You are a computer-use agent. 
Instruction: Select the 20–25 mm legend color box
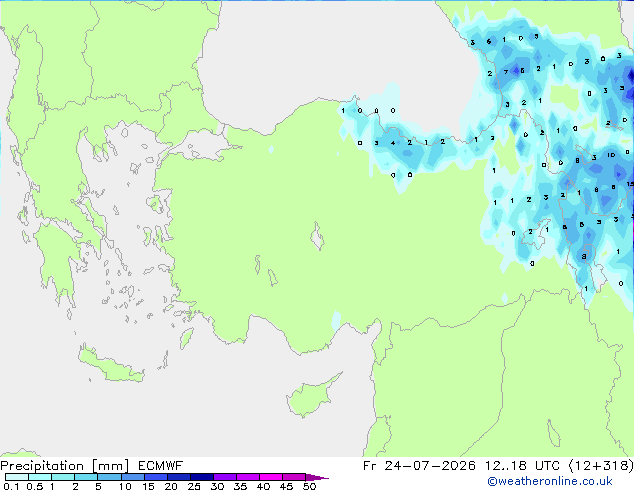[178, 477]
